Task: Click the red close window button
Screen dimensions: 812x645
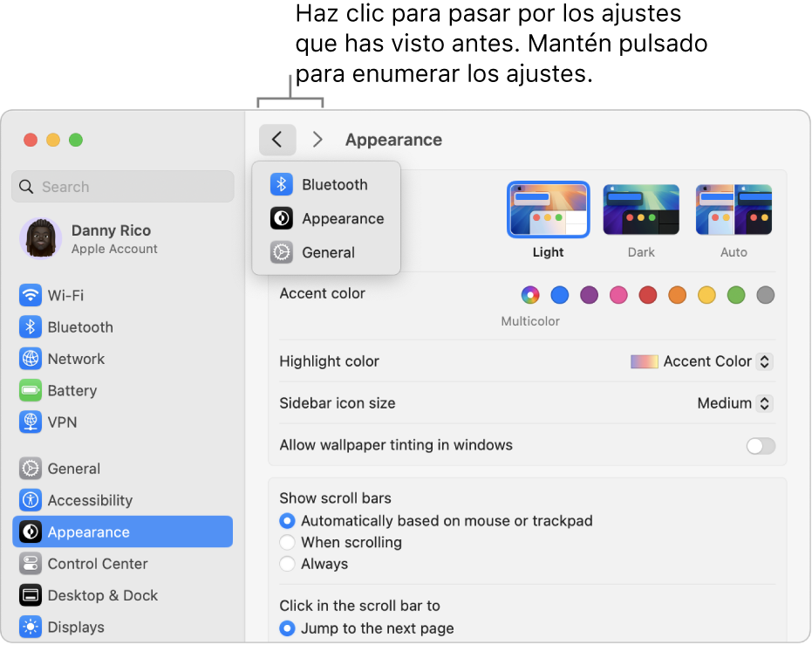Action: pos(31,140)
